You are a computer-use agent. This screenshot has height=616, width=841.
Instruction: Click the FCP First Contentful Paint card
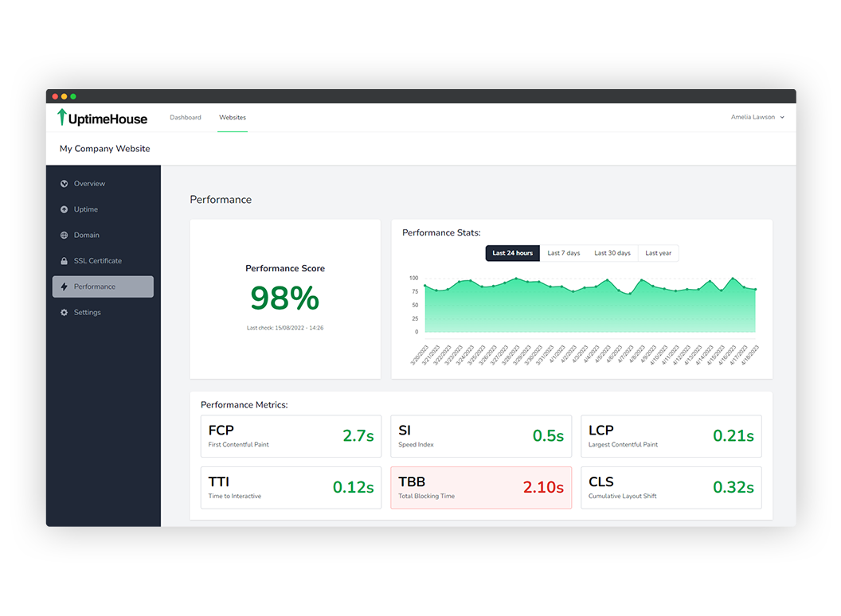291,436
